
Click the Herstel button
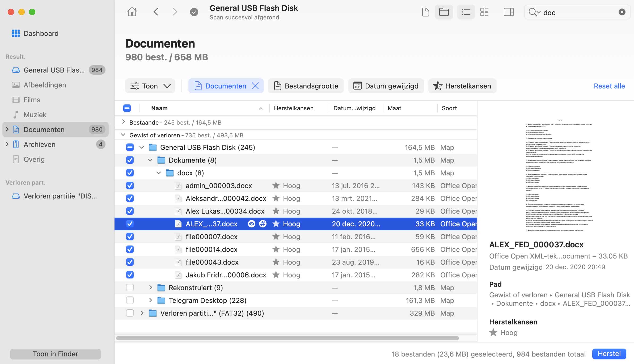609,354
